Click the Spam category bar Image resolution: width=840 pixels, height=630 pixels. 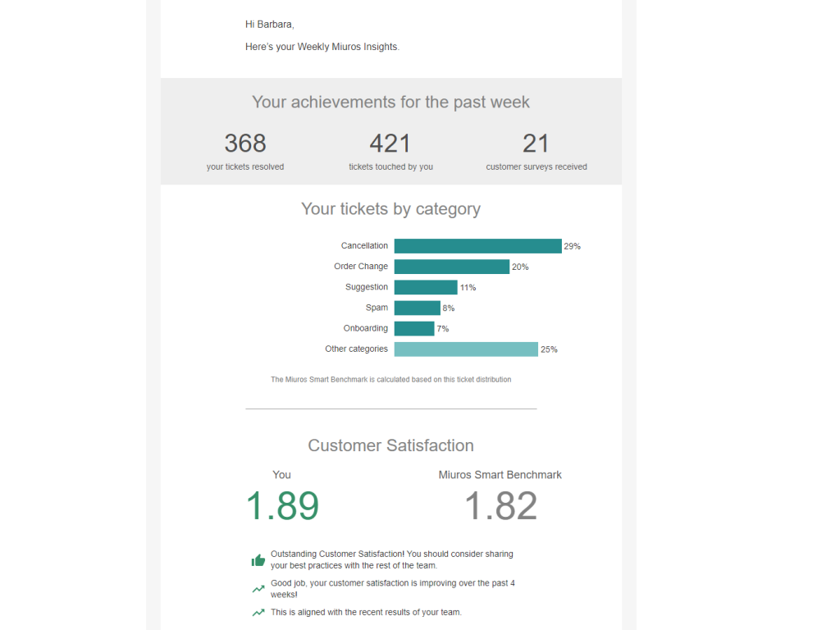coord(417,308)
